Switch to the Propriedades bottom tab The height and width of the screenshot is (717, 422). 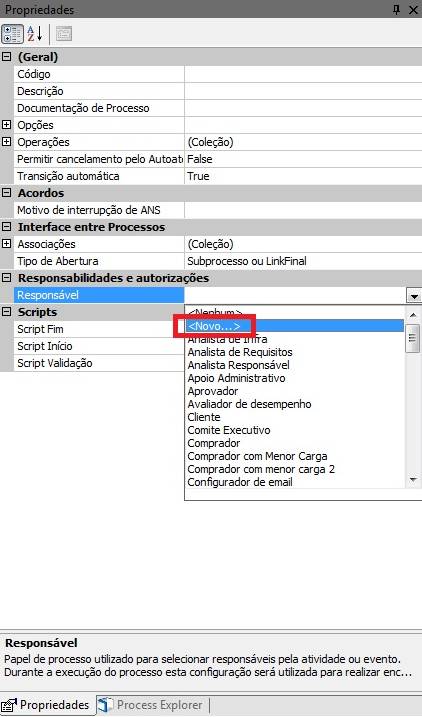tap(47, 705)
